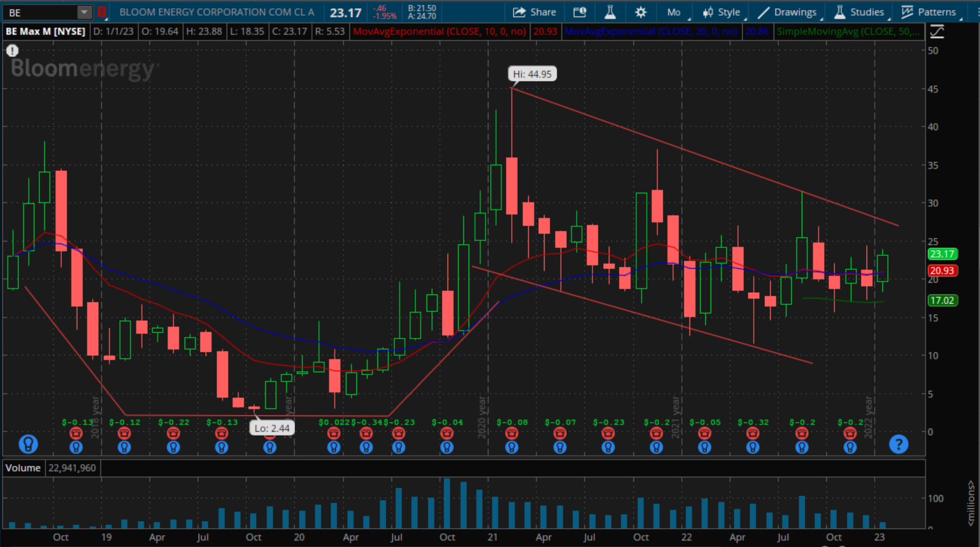
Task: Click the lightbulb icon under $-0.04
Action: tap(447, 447)
